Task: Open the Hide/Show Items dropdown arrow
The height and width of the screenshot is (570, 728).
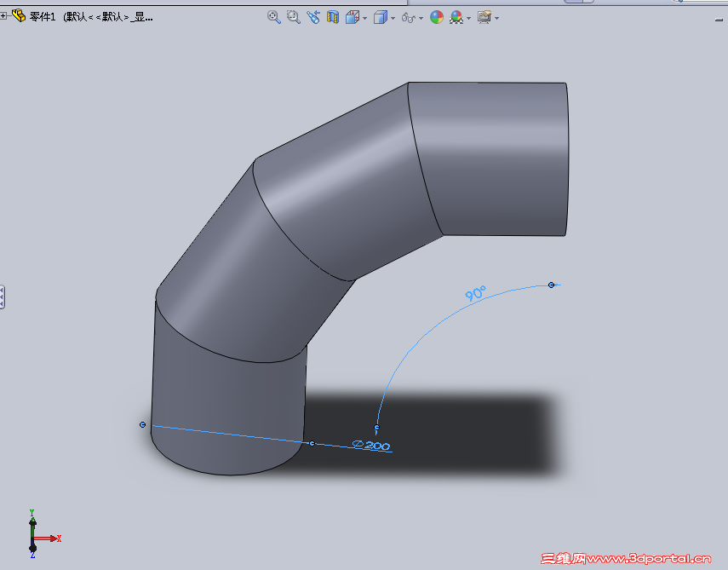Action: 421,18
